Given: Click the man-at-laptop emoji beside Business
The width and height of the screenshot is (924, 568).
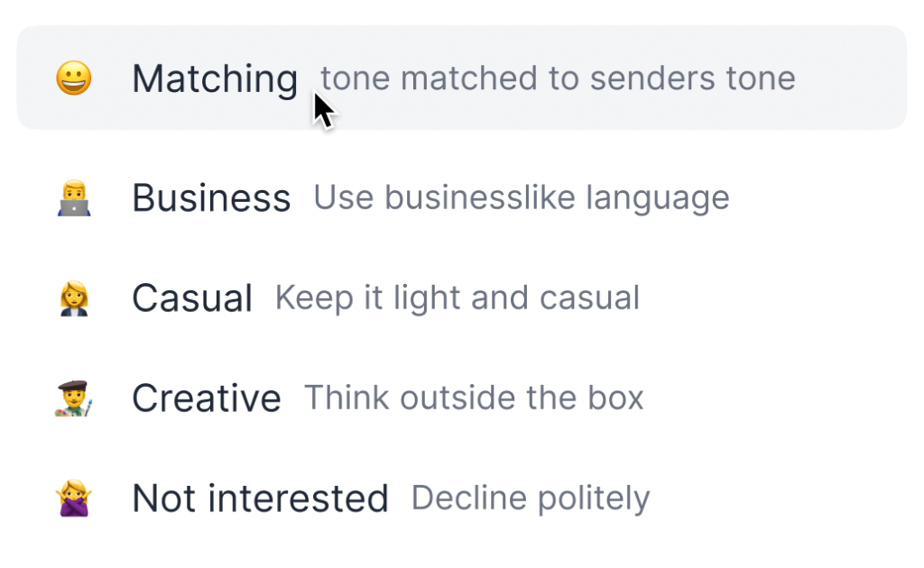Looking at the screenshot, I should click(x=73, y=197).
